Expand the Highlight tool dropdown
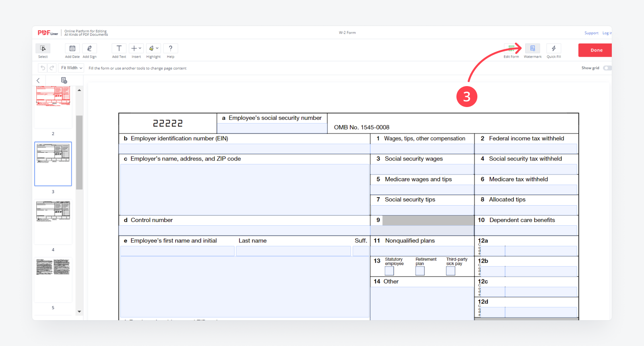 click(157, 48)
